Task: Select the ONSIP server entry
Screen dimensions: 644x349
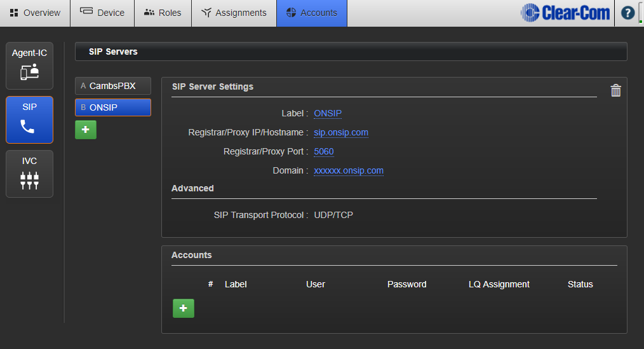Action: click(x=113, y=107)
